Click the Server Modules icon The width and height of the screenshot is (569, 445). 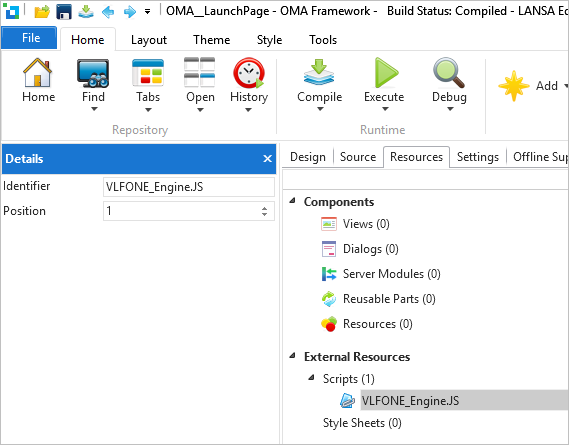329,274
